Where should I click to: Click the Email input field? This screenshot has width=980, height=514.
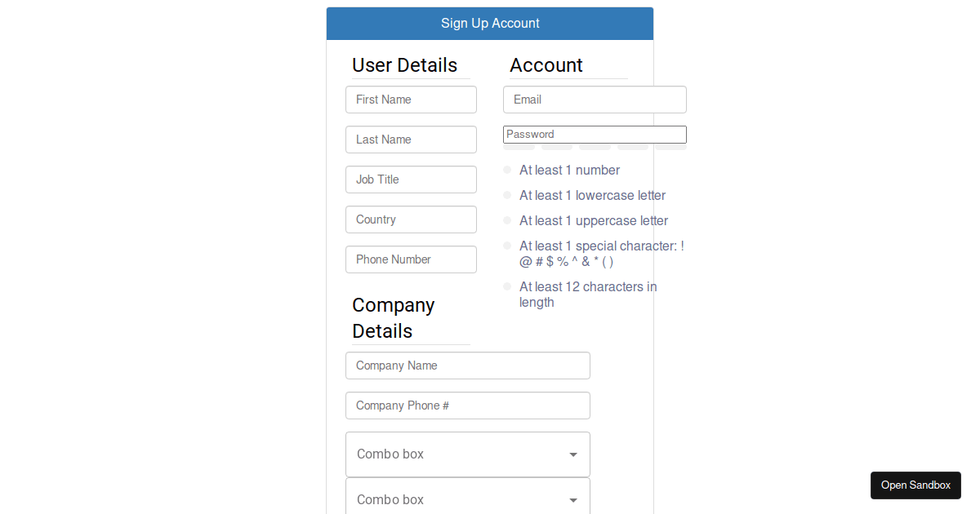(595, 100)
